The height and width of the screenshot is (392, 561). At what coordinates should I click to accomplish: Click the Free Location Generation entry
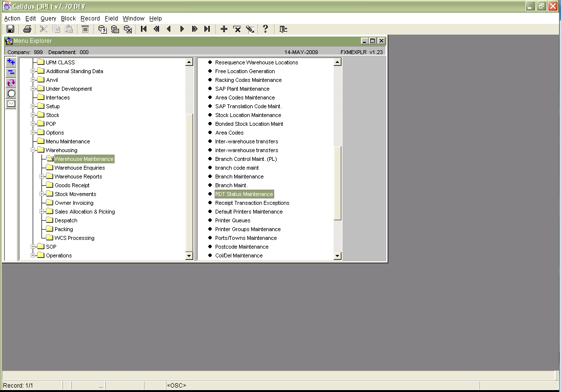pos(245,71)
